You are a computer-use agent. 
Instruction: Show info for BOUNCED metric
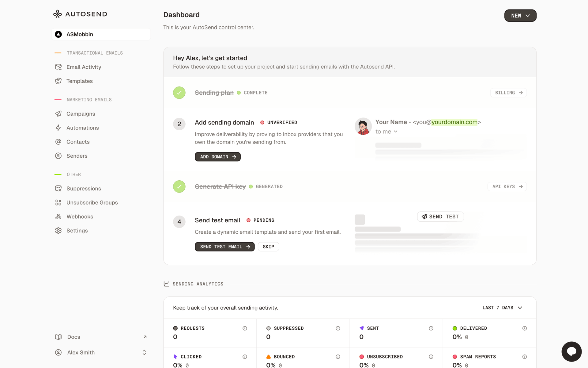click(338, 357)
